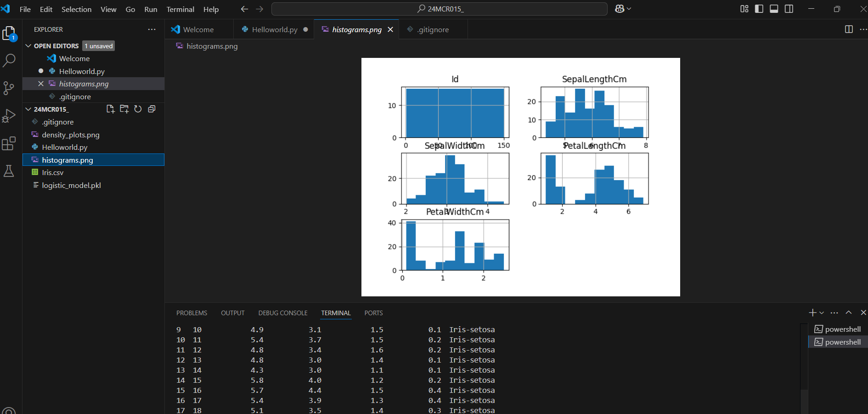The height and width of the screenshot is (414, 868).
Task: Switch to the Debug Console tab
Action: 283,313
